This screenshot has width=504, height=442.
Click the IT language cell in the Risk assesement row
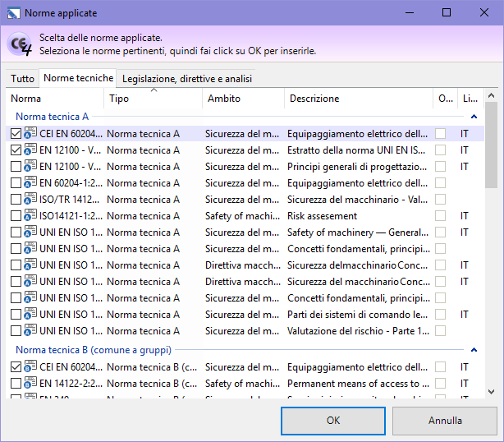coord(464,216)
